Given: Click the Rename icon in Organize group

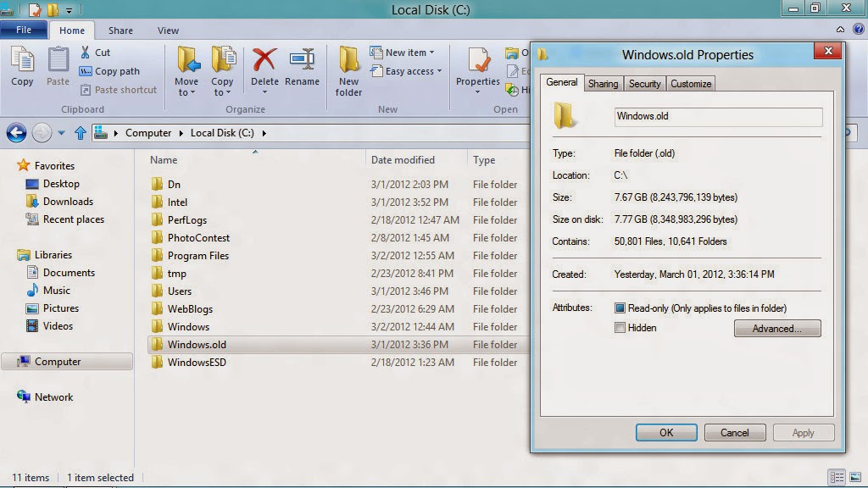Looking at the screenshot, I should click(x=302, y=60).
